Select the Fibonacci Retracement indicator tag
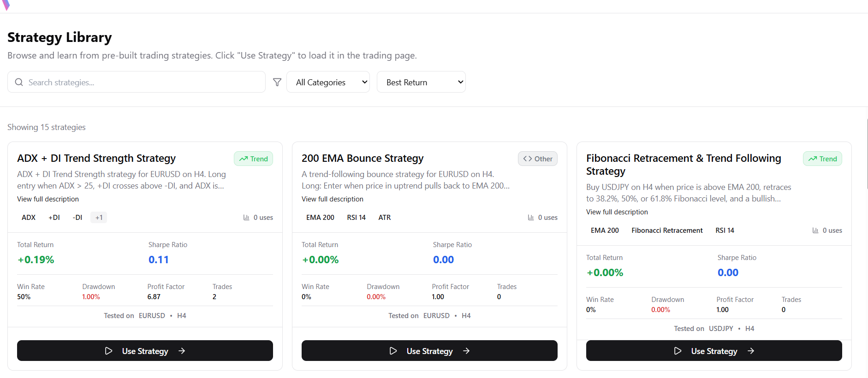868x378 pixels. point(667,230)
